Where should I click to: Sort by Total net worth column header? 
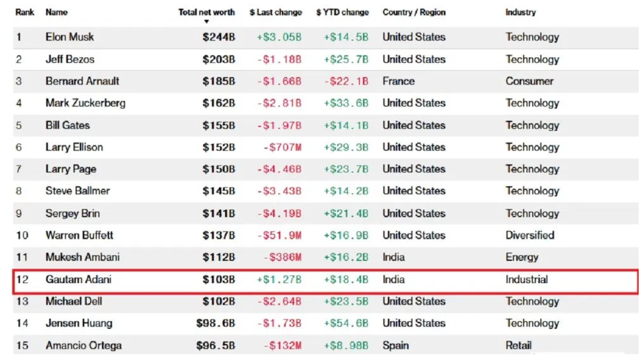(x=207, y=12)
